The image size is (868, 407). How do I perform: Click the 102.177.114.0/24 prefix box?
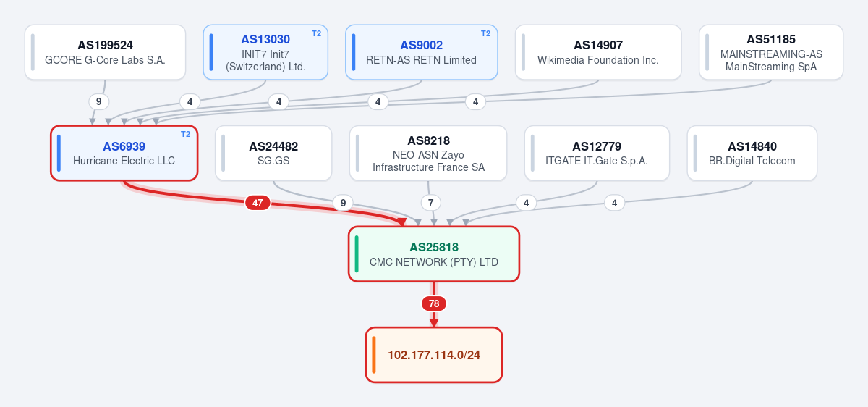434,355
